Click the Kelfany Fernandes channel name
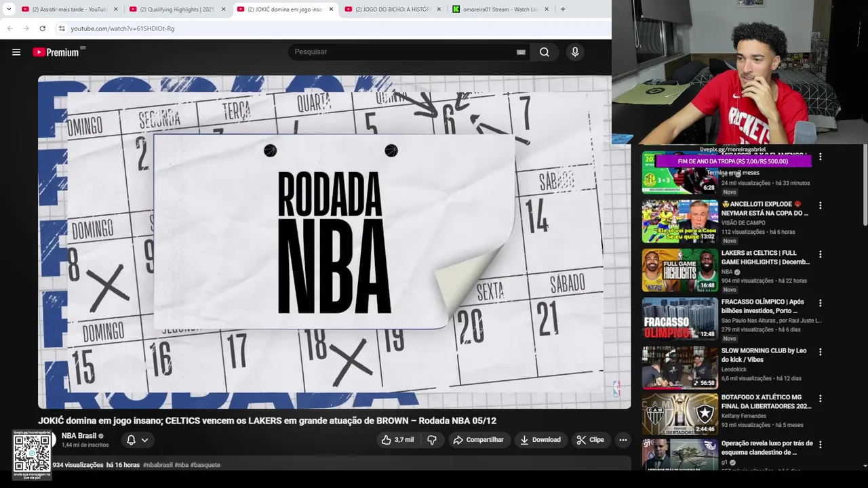 (743, 416)
